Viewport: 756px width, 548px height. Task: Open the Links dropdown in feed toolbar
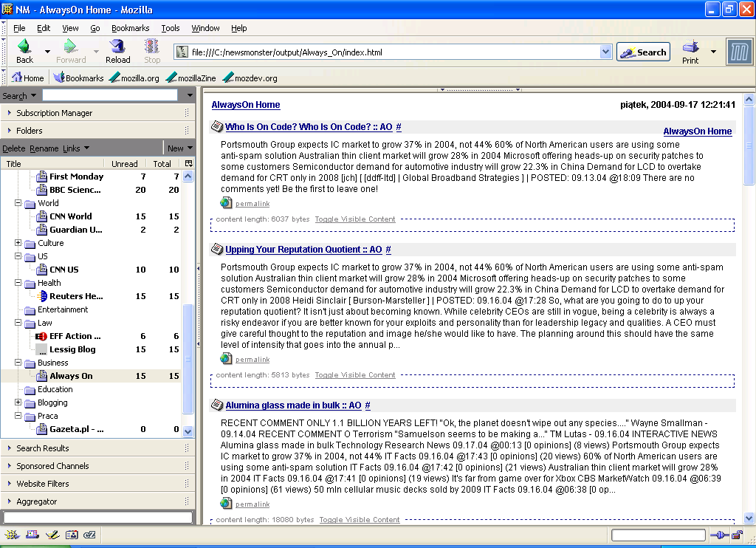[76, 148]
